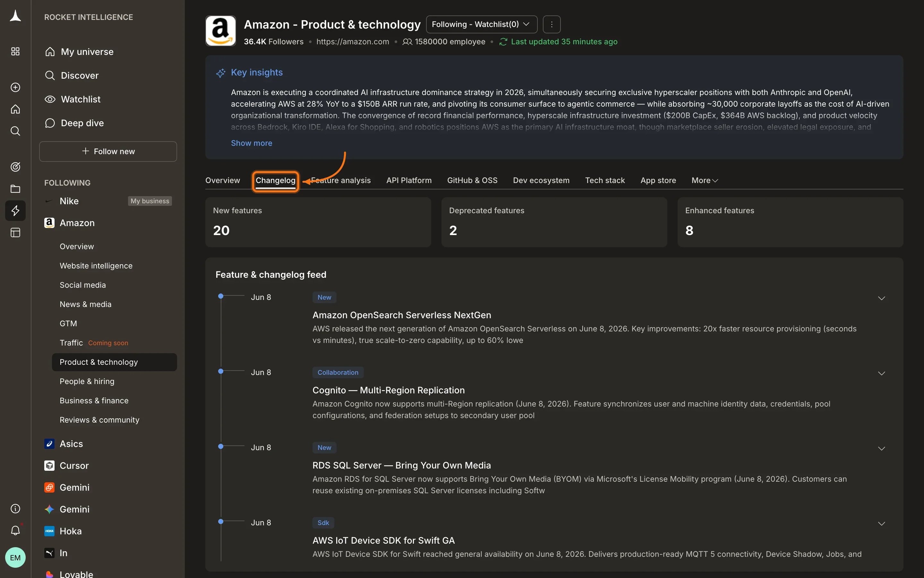Open Amazon's sidebar Overview section

(x=76, y=247)
